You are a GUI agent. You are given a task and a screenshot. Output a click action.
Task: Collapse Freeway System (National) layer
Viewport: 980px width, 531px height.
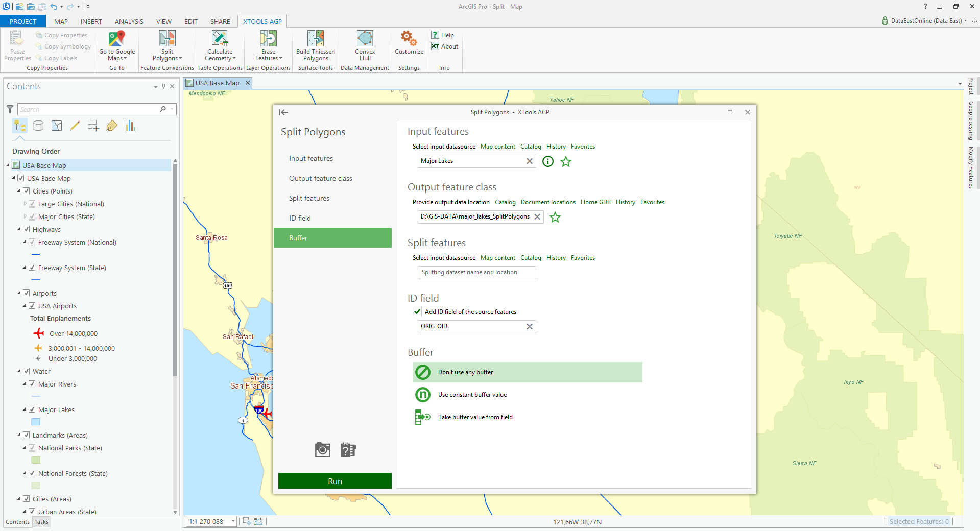(x=25, y=242)
